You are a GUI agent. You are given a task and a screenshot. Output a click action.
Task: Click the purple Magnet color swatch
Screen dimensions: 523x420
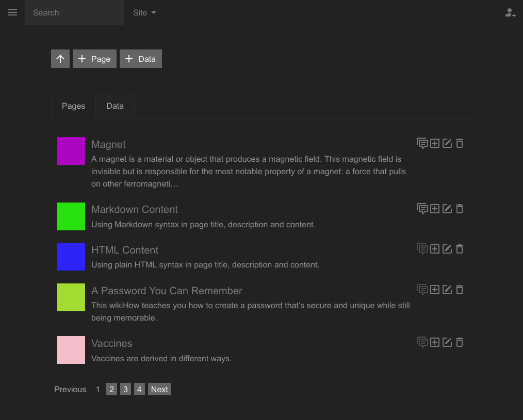pyautogui.click(x=71, y=151)
